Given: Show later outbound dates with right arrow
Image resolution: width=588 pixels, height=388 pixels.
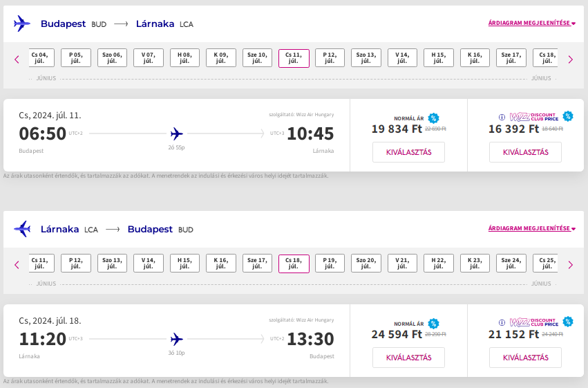Looking at the screenshot, I should tap(571, 59).
